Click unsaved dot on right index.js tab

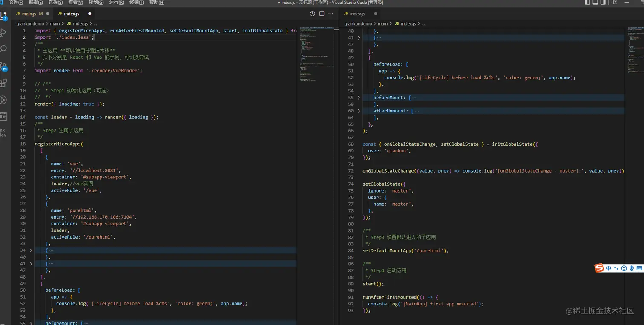point(375,14)
